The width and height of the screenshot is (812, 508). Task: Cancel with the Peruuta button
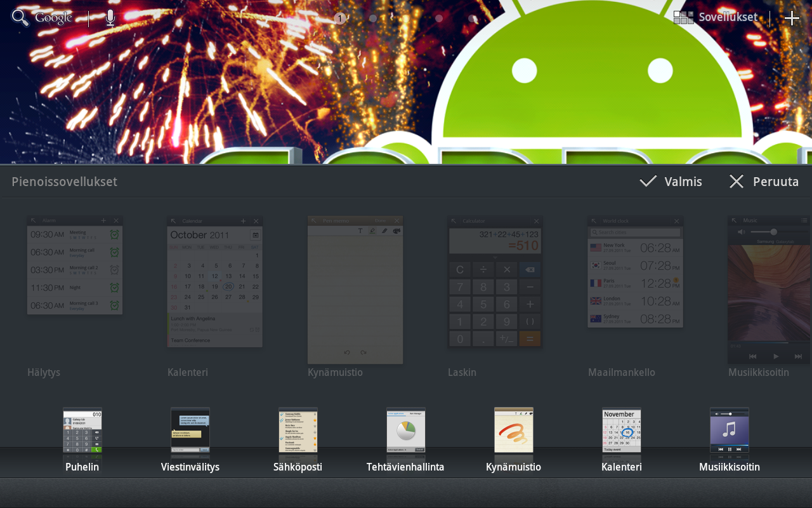(x=764, y=182)
